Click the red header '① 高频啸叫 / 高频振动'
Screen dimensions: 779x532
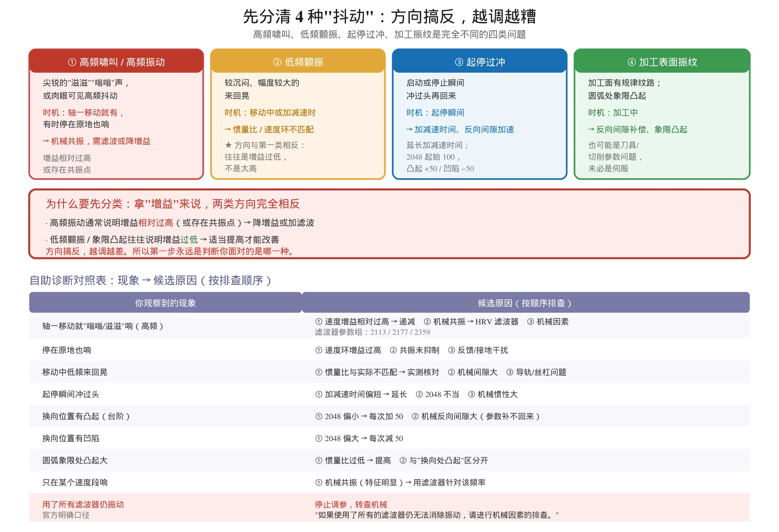click(x=116, y=62)
